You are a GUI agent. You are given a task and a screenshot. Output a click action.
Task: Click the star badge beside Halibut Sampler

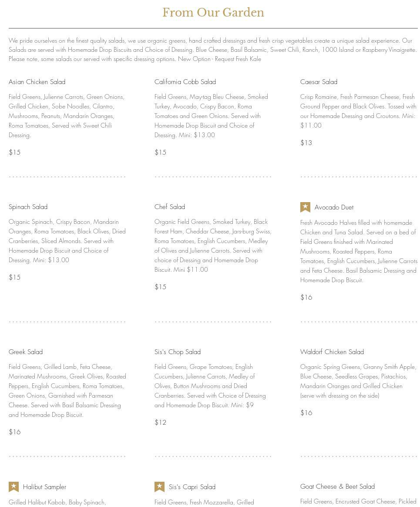pos(13,487)
